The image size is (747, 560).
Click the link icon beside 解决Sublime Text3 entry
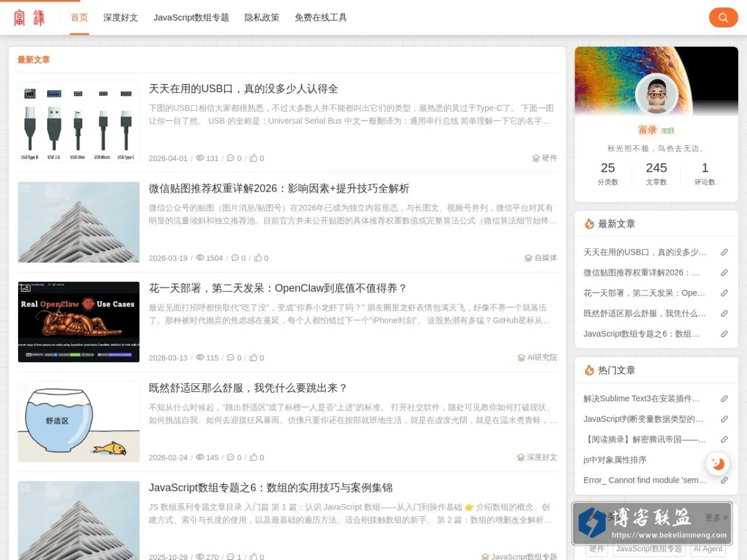click(724, 399)
